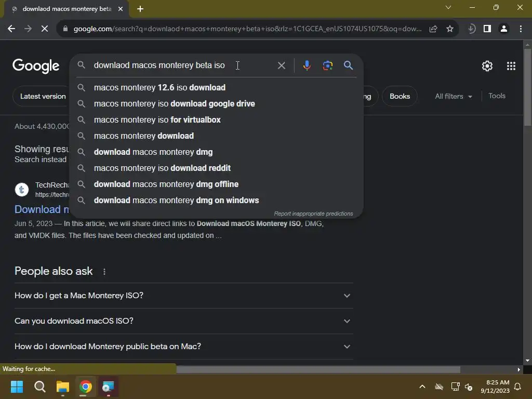Pick suggestion 'macos monterey iso download reddit'
Viewport: 532px width, 399px height.
click(217, 168)
